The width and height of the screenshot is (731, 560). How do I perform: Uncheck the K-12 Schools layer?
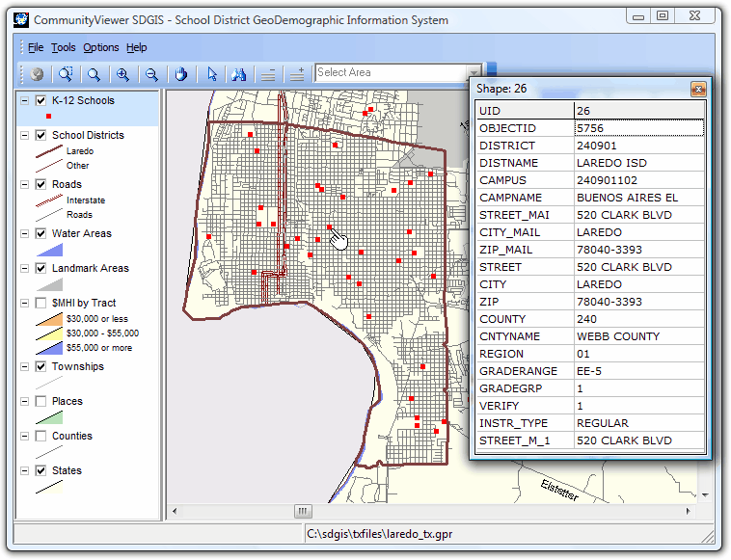41,100
